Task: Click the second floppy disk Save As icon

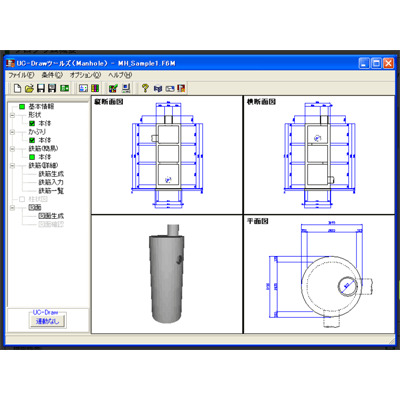Action: coord(52,88)
